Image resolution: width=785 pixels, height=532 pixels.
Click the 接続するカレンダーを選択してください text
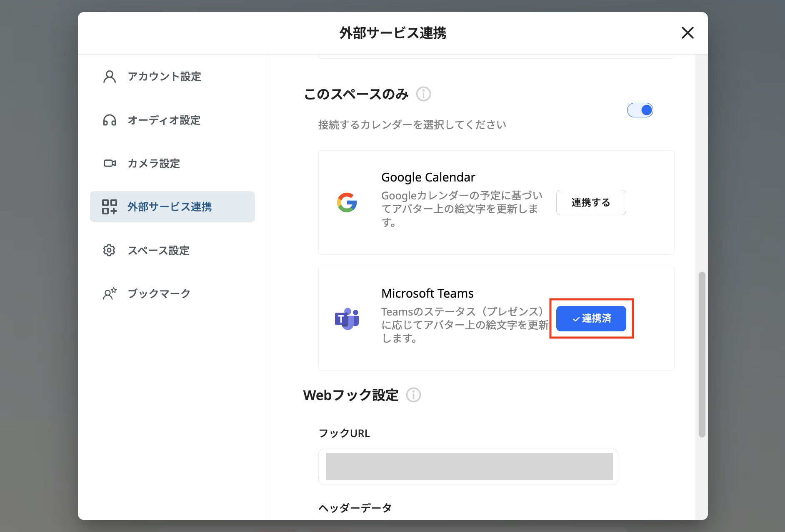(412, 124)
